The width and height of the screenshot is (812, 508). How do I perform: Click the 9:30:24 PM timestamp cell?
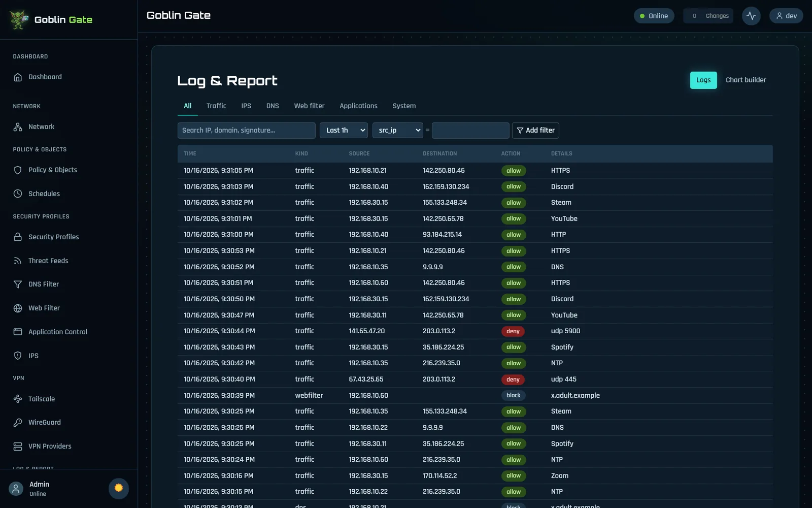219,460
